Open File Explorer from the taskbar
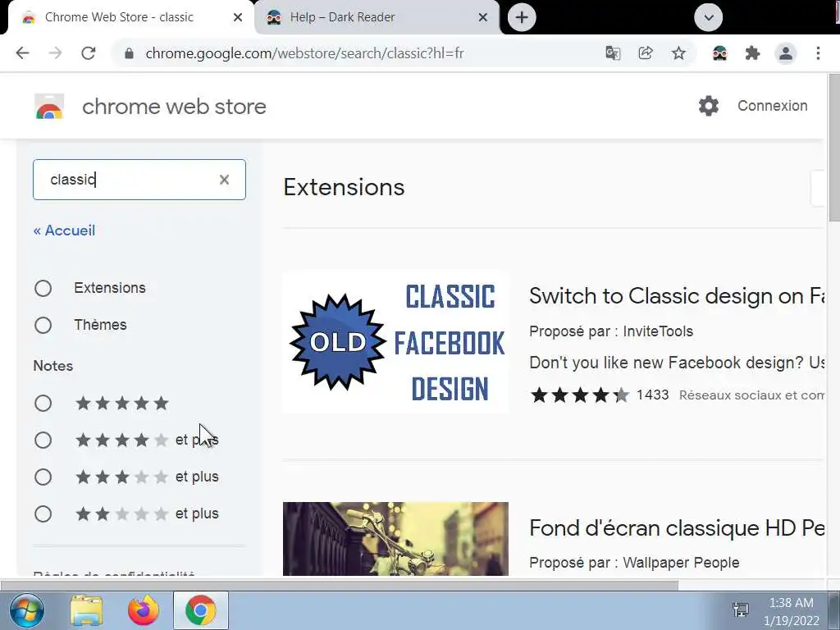 (86, 610)
